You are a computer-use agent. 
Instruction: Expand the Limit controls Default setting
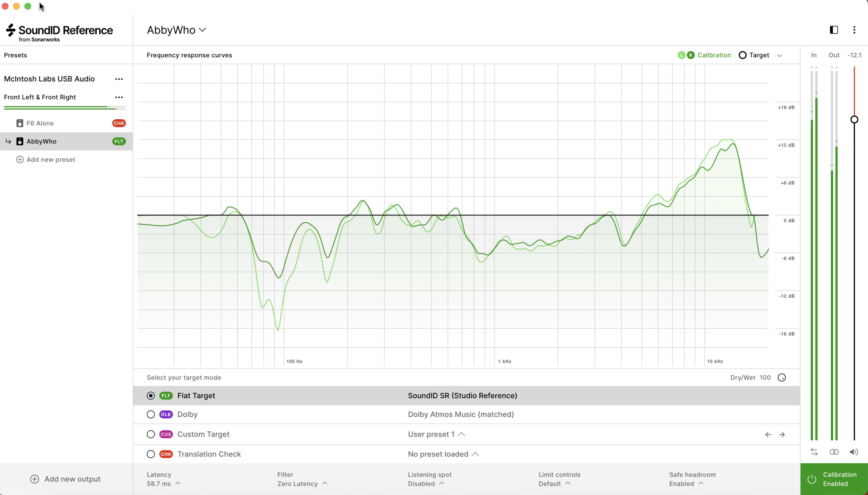click(x=559, y=479)
